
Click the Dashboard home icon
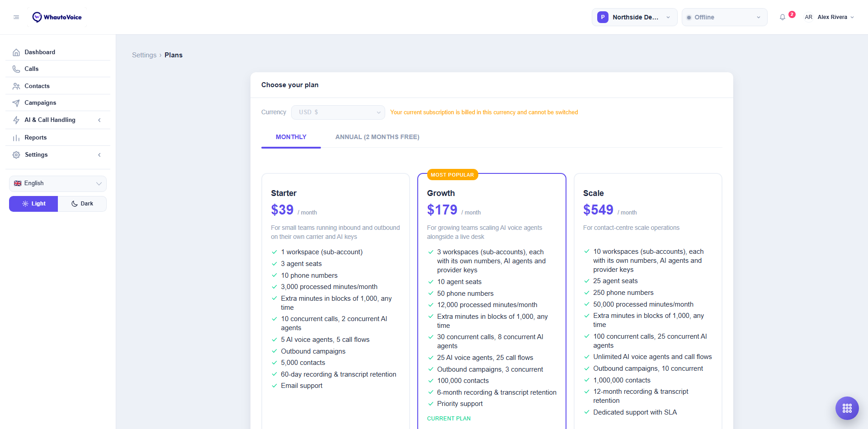click(x=16, y=52)
